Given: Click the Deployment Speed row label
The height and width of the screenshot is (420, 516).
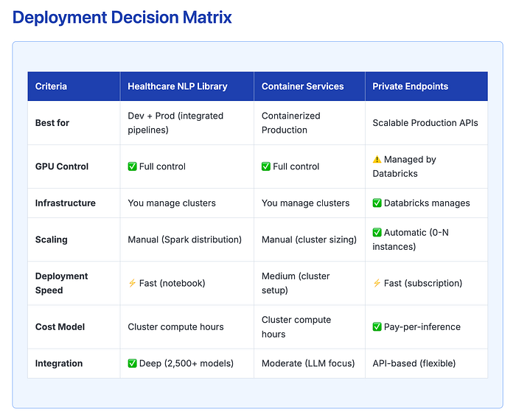Looking at the screenshot, I should pos(61,283).
